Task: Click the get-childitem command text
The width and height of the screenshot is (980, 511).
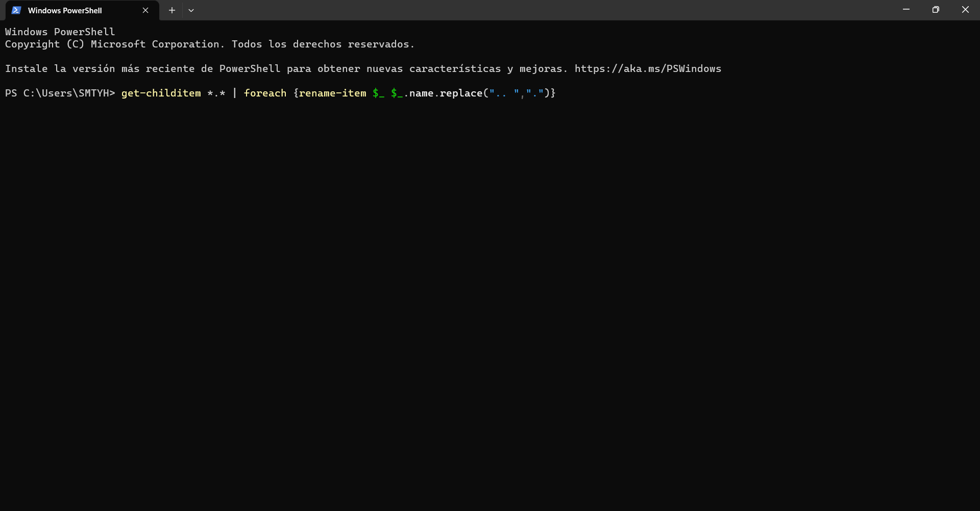Action: (161, 93)
